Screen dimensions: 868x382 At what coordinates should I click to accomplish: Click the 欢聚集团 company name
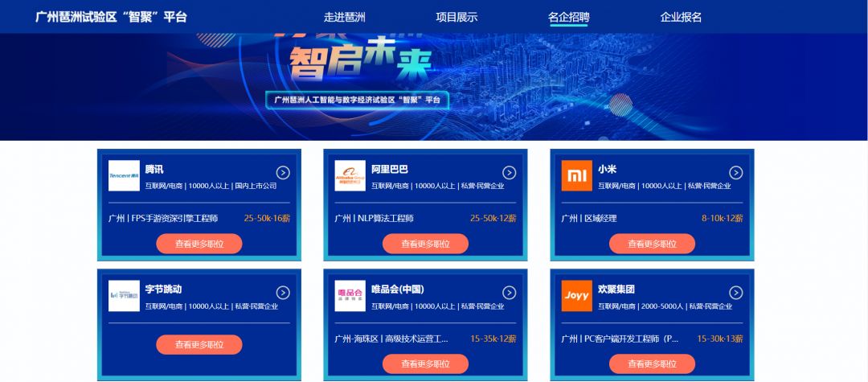pyautogui.click(x=616, y=290)
